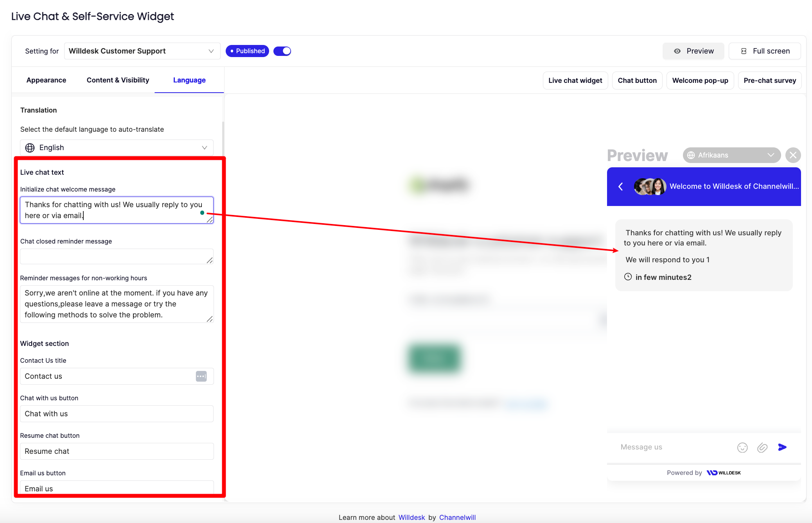The height and width of the screenshot is (523, 812).
Task: Select the Pre-chat survey view
Action: pyautogui.click(x=769, y=81)
